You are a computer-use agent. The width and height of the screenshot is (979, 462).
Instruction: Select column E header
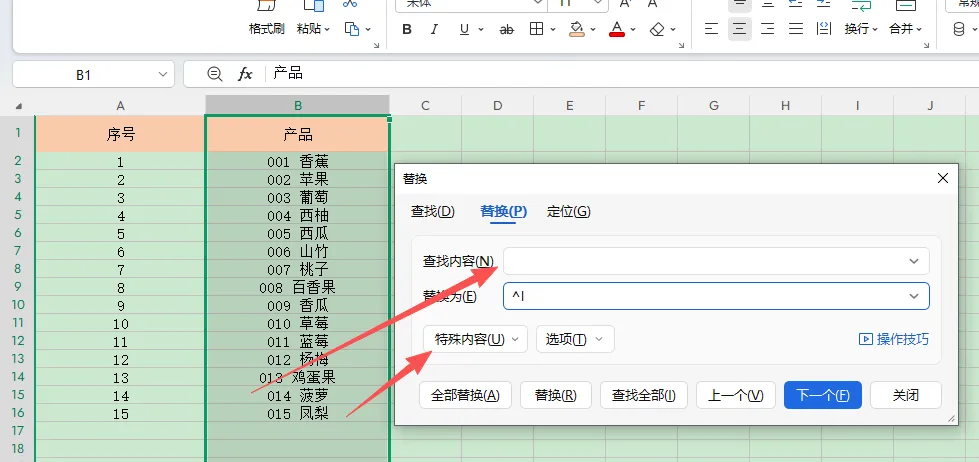coord(569,106)
